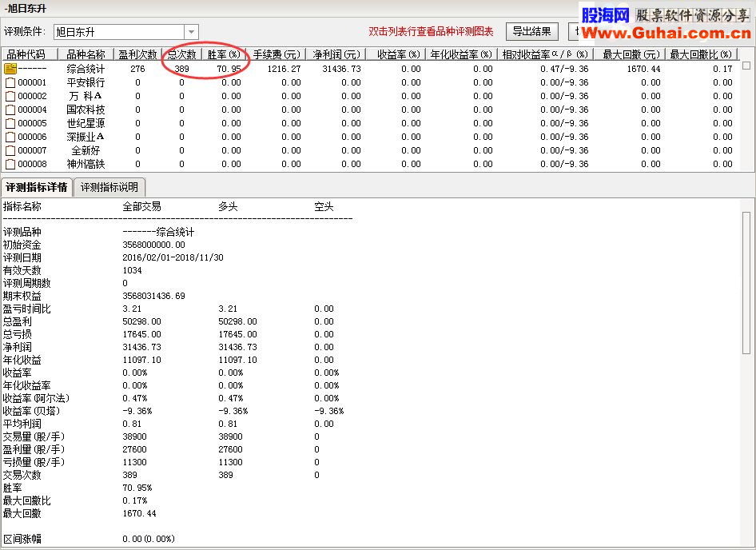Image resolution: width=756 pixels, height=550 pixels.
Task: Click the 1670.44 drawdown cell in table
Action: click(x=643, y=69)
